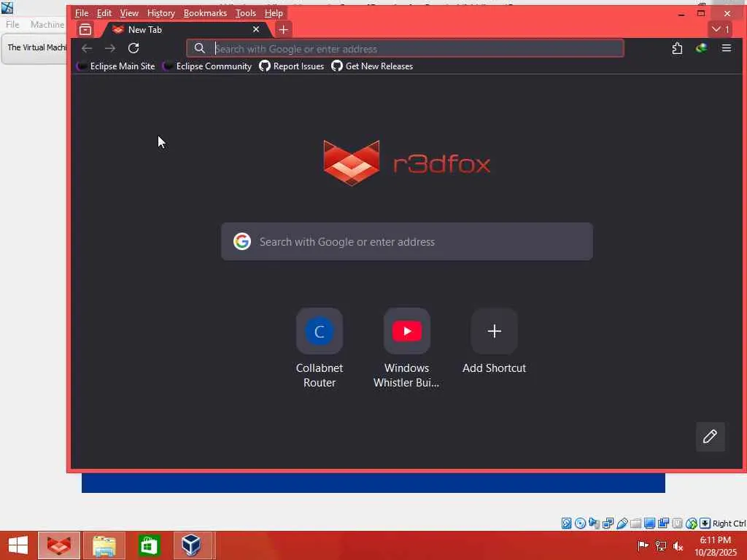
Task: Click the pencil customize new tab button
Action: tap(710, 436)
